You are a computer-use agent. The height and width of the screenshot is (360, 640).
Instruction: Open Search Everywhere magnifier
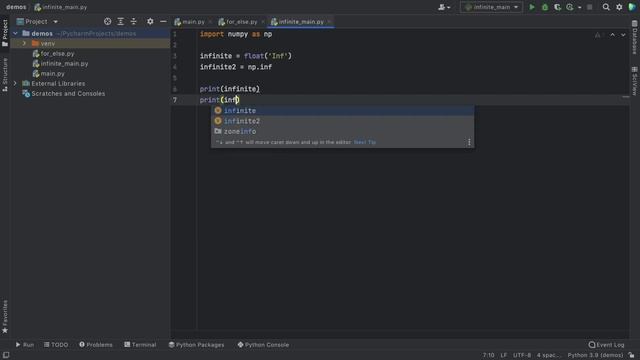coord(606,7)
